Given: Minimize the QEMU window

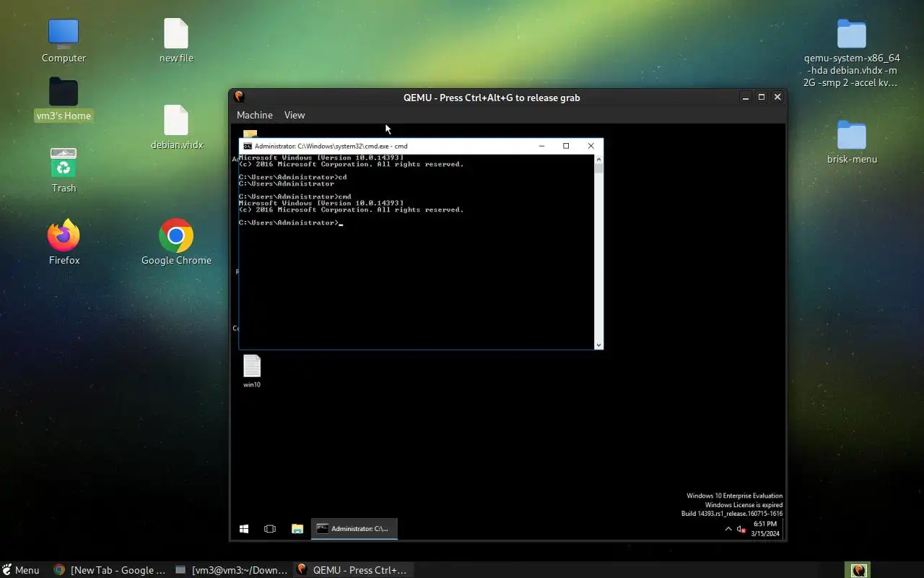Looking at the screenshot, I should pos(746,97).
